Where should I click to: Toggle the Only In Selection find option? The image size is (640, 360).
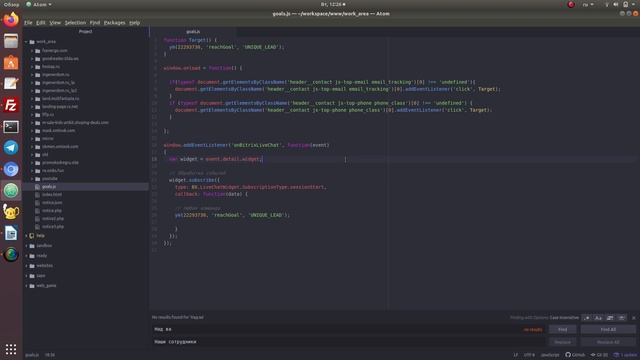pyautogui.click(x=610, y=318)
